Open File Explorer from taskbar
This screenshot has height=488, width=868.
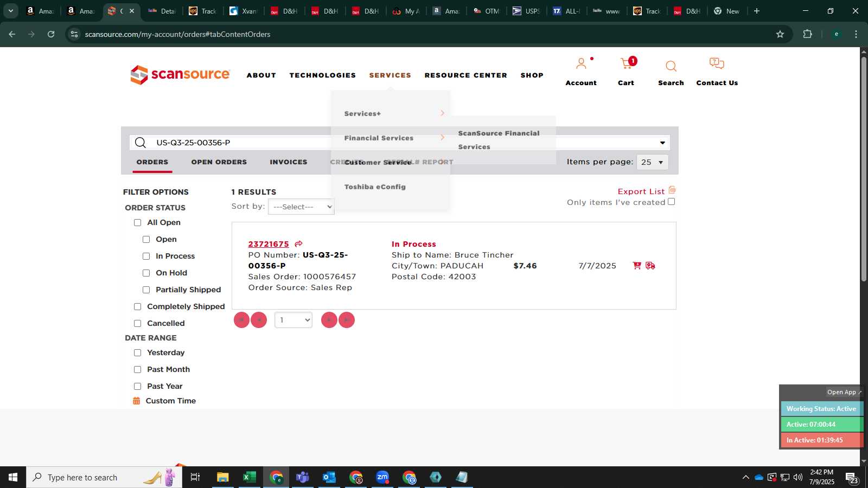pyautogui.click(x=222, y=477)
